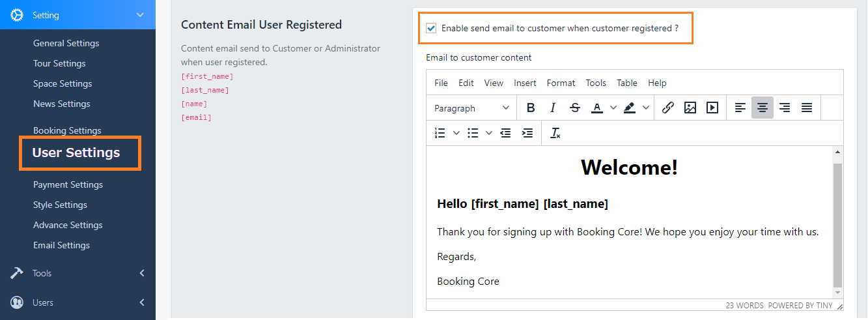
Task: Insert a link with the link icon
Action: [667, 108]
